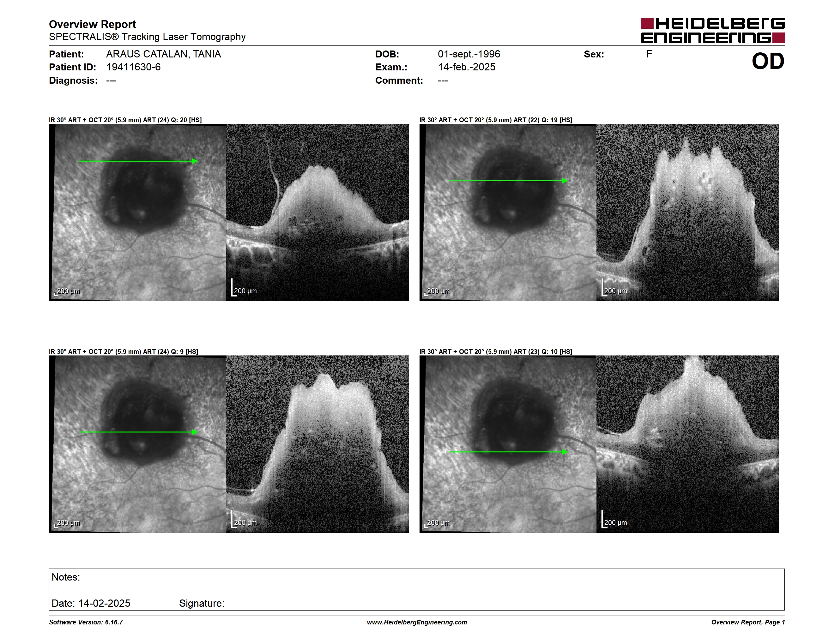The height and width of the screenshot is (644, 834).
Task: Click the Date: 14-02-2025 entry
Action: point(91,603)
